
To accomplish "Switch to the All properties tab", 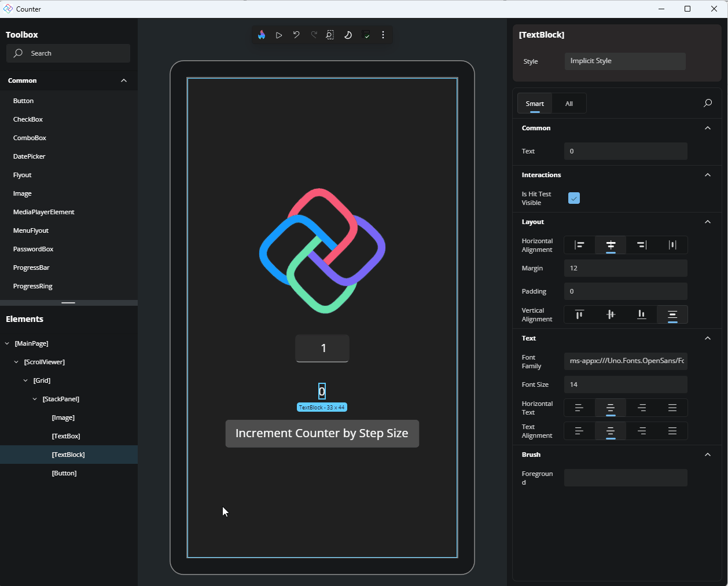I will [569, 104].
